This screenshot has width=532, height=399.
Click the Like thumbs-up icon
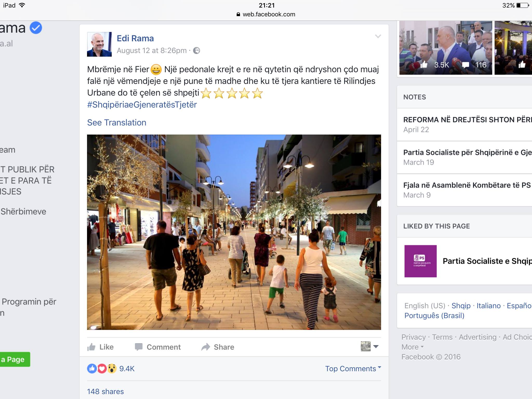[91, 347]
